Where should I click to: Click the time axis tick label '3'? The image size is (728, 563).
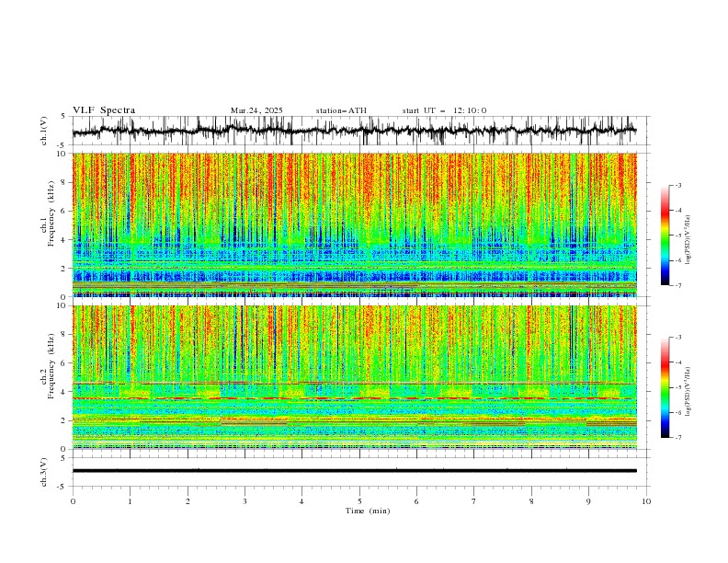click(x=245, y=501)
